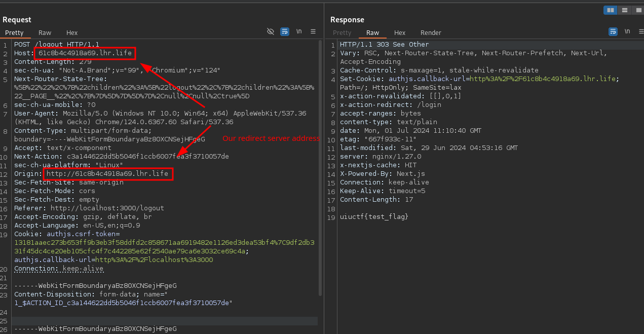Click the response "content-type: text/plain" header

[389, 122]
